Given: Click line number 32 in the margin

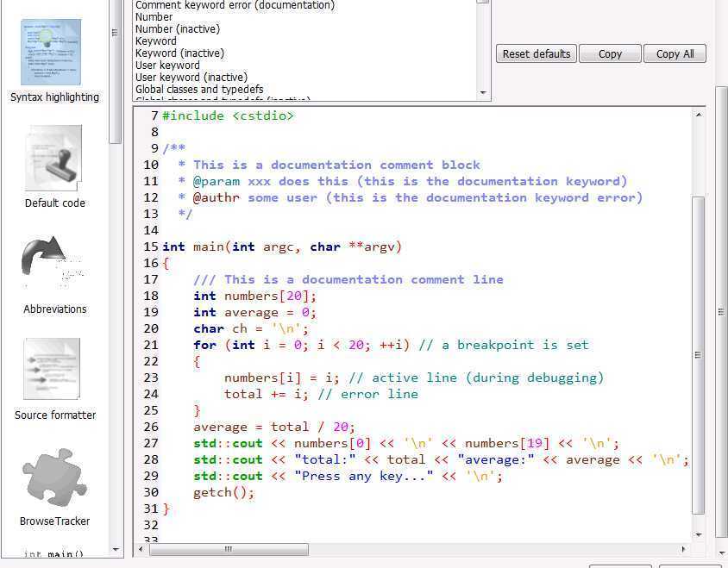Looking at the screenshot, I should tap(151, 525).
